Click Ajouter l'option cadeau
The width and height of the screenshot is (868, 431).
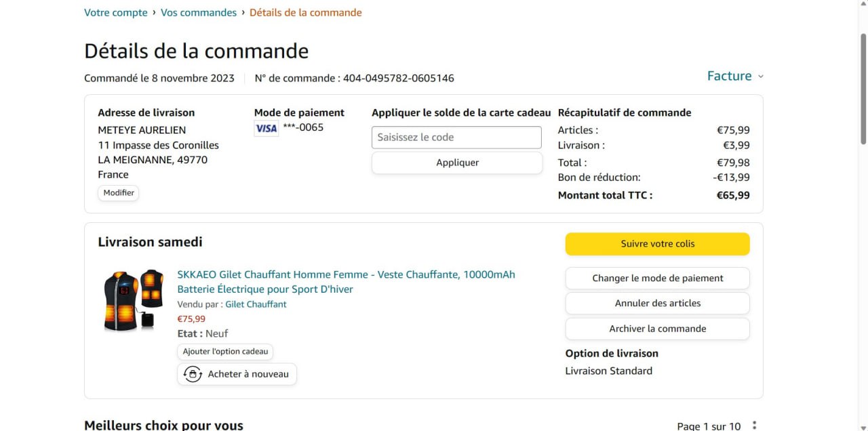[225, 352]
